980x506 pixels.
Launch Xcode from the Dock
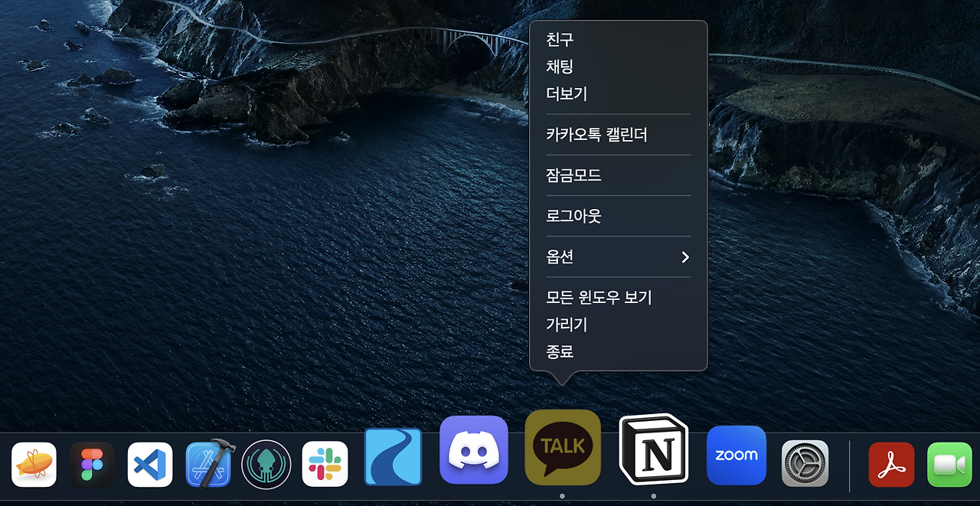pos(207,465)
